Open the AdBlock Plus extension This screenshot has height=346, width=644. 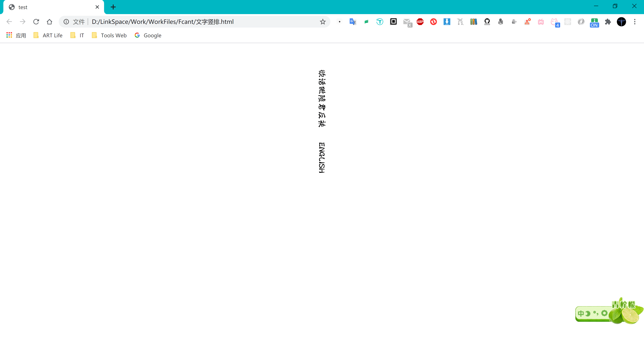tap(420, 22)
